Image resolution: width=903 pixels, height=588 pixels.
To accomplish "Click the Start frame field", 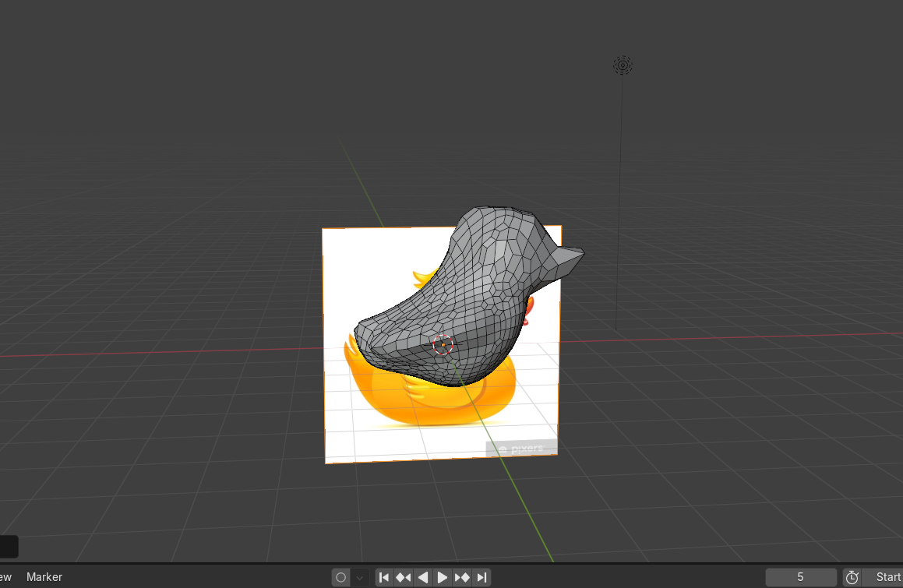I will click(882, 577).
